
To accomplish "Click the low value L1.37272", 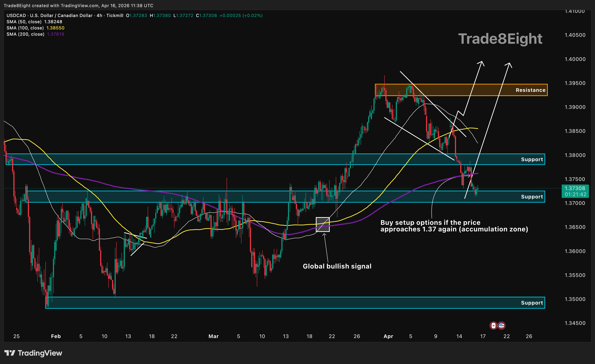I will coord(183,15).
